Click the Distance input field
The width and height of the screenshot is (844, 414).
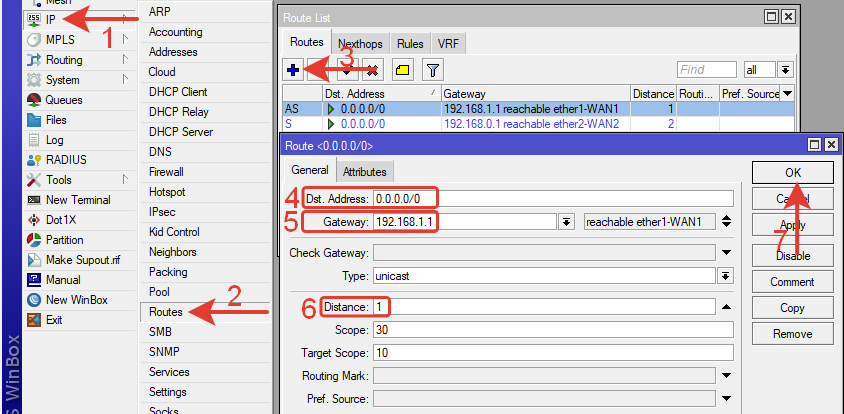[544, 307]
